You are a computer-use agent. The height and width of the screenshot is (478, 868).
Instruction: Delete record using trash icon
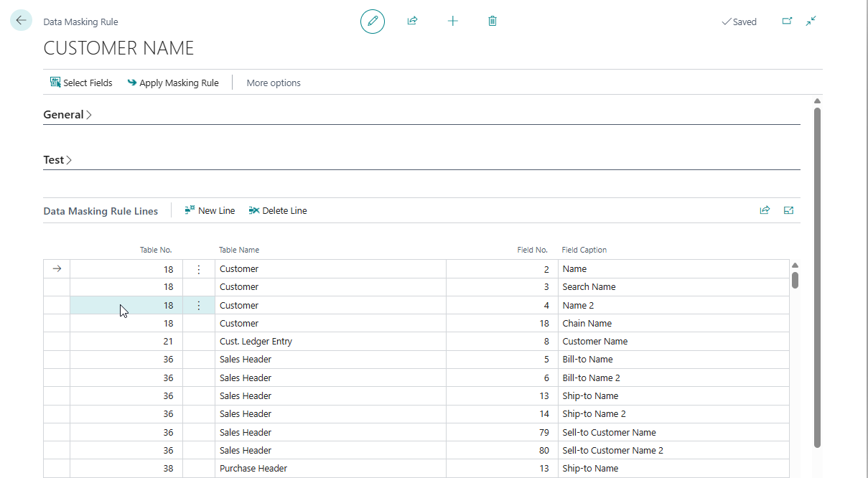pos(493,21)
